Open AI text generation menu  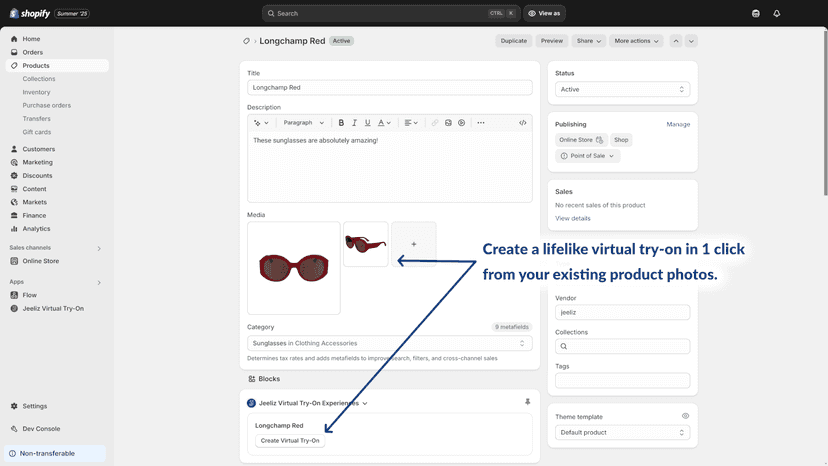coord(261,123)
